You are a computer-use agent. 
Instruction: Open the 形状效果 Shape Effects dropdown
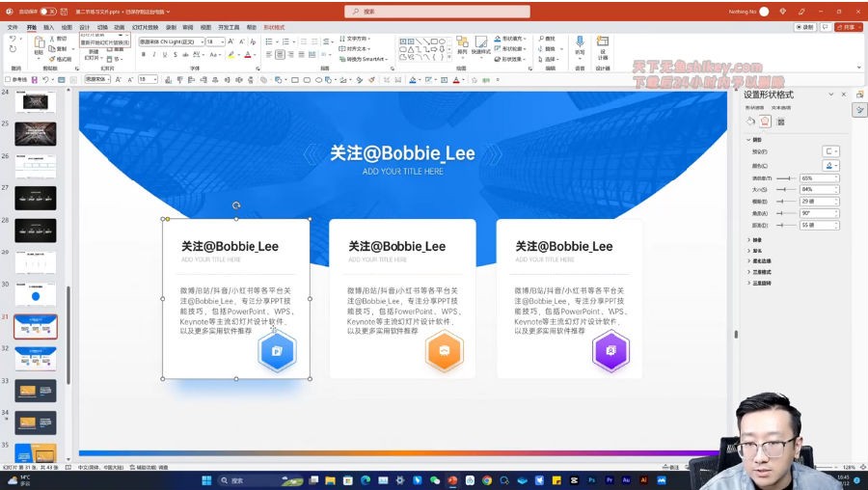pyautogui.click(x=510, y=59)
